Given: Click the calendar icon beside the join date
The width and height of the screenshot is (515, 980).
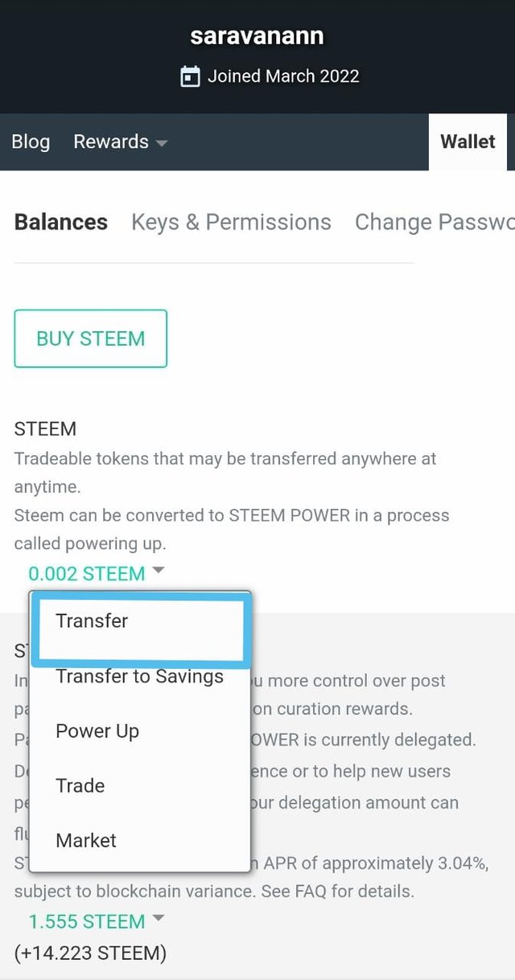Looking at the screenshot, I should coord(190,77).
